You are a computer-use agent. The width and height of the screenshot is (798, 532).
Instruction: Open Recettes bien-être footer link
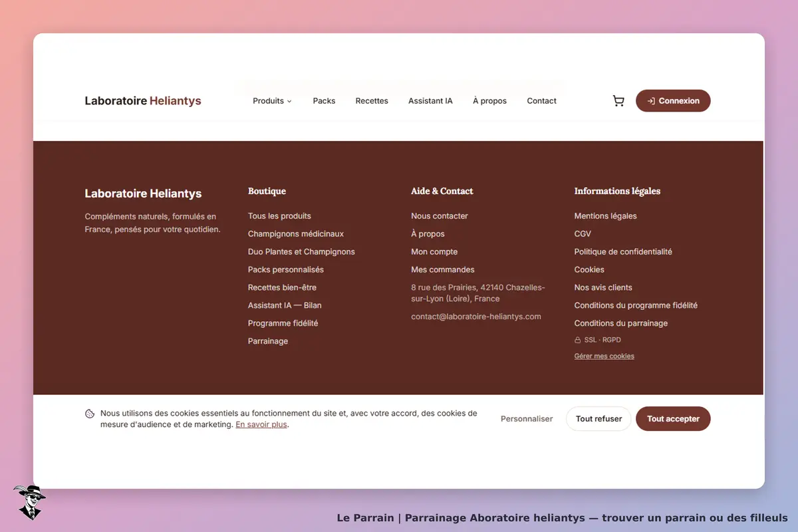(x=282, y=288)
